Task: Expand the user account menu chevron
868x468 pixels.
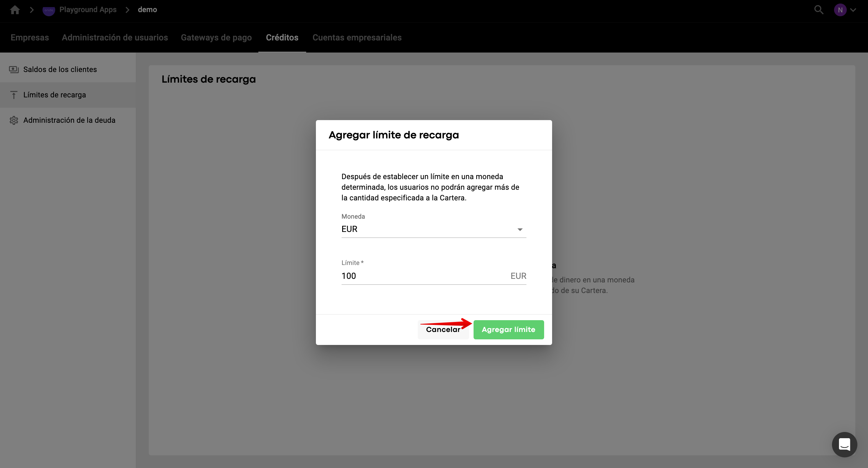Action: tap(853, 10)
